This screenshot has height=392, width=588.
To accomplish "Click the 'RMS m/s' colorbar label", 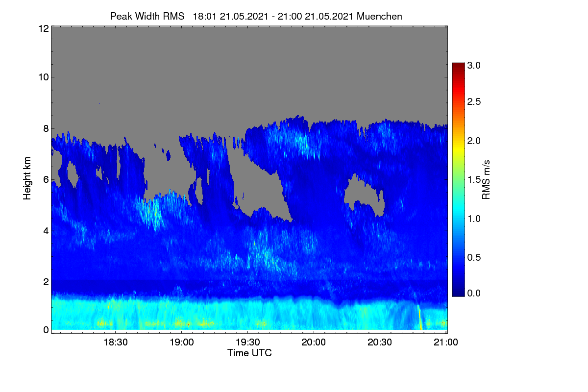I will pos(486,179).
